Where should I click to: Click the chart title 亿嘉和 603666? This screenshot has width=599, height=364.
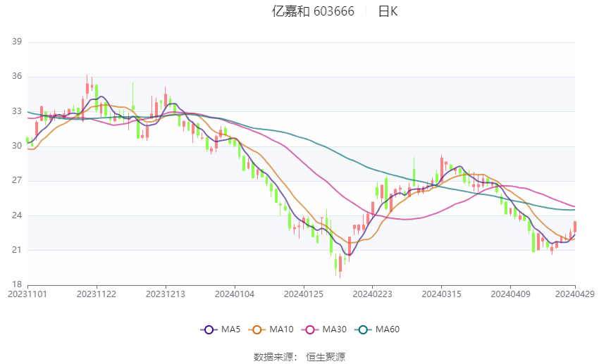(x=313, y=11)
